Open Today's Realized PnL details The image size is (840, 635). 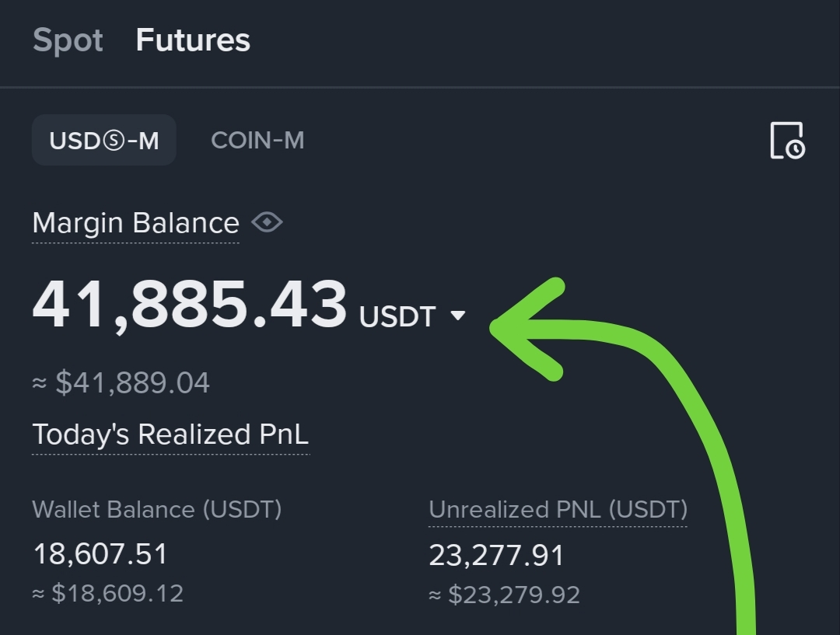[170, 434]
